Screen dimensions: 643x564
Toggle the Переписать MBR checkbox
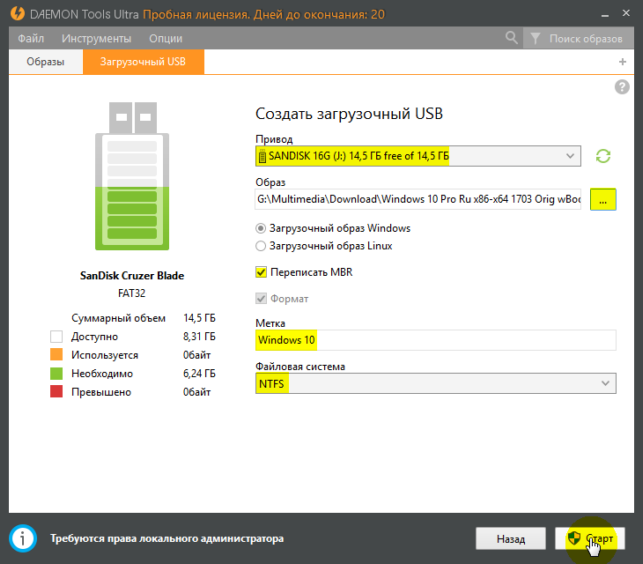[261, 272]
